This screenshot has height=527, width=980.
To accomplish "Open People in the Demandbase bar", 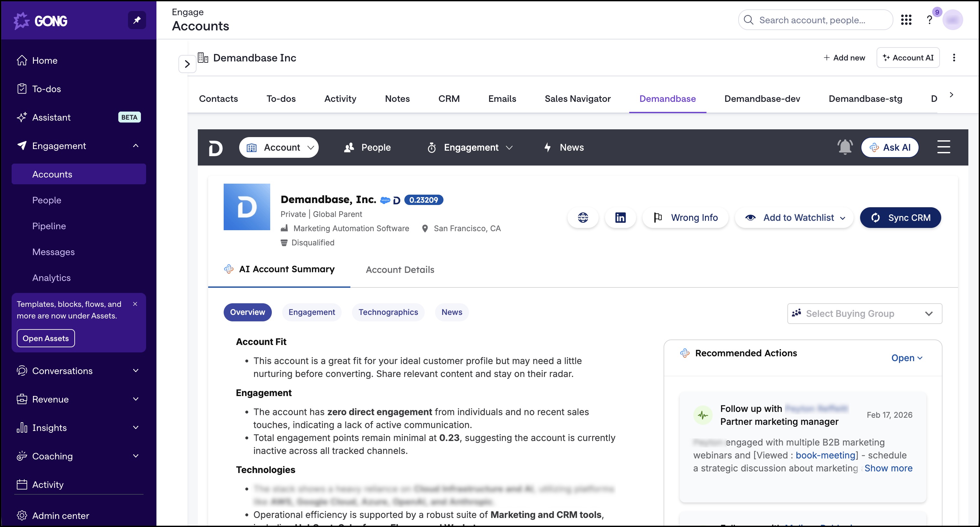I will [x=367, y=148].
